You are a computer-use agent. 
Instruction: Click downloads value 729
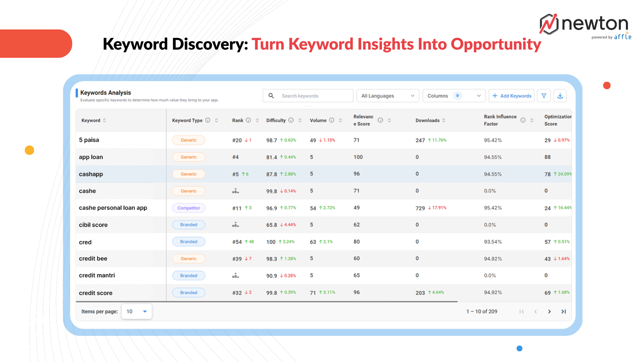(420, 208)
